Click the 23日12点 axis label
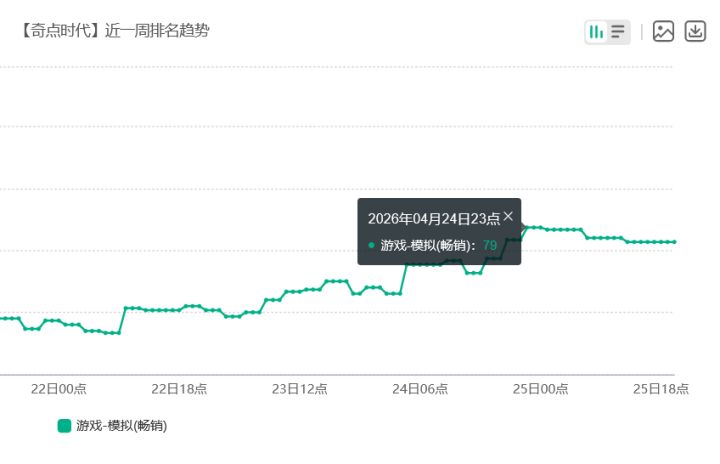This screenshot has width=720, height=464. (299, 389)
